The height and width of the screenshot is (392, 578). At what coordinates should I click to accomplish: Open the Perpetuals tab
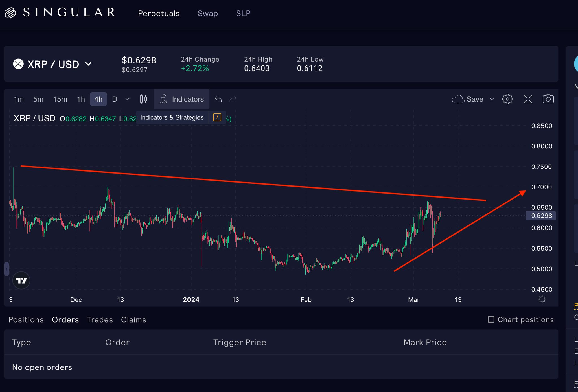tap(159, 13)
